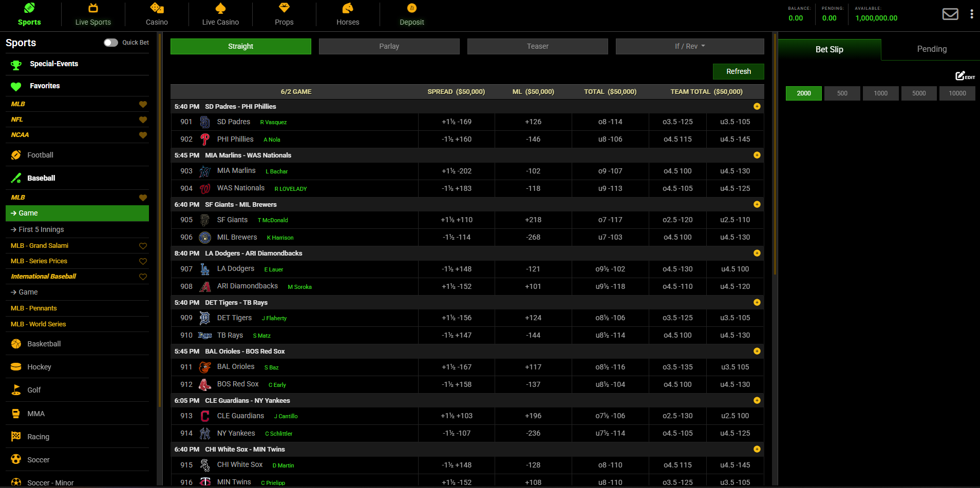Unfavorite MLB in favorites list
Screen dimensions: 980x488
(143, 104)
